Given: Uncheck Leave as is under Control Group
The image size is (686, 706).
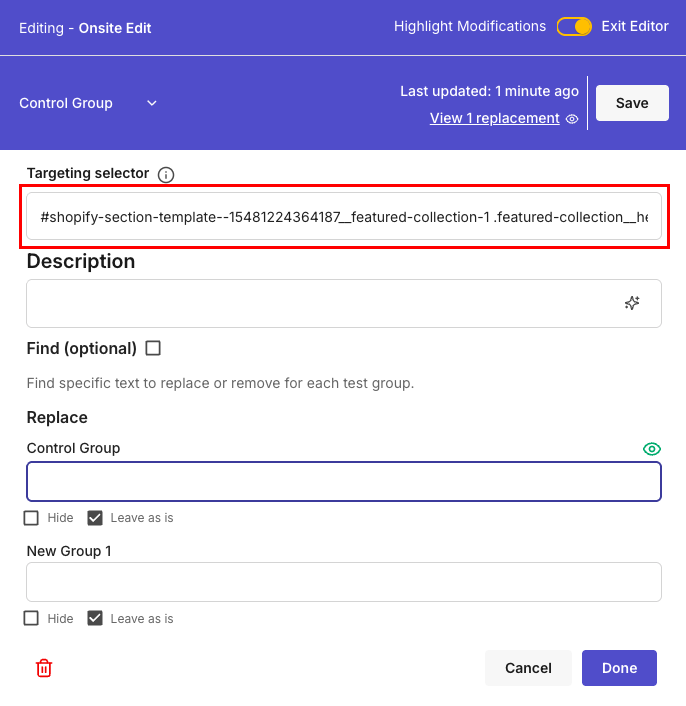Looking at the screenshot, I should 95,518.
